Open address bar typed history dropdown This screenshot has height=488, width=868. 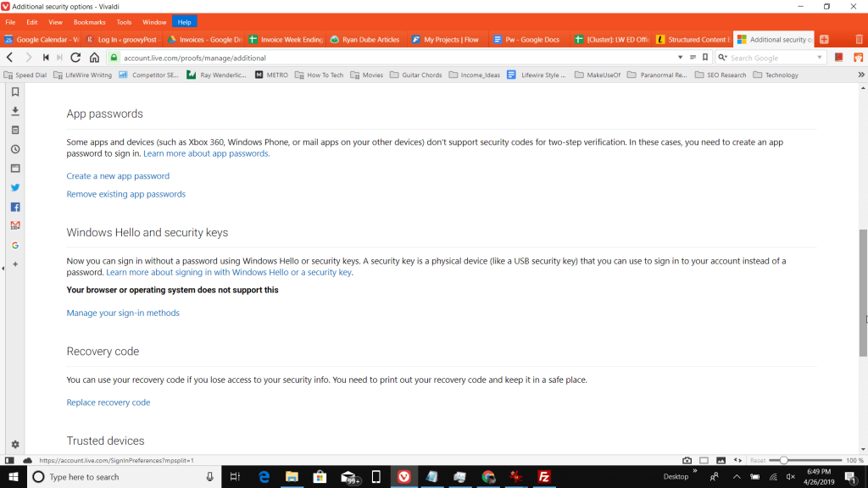tap(680, 58)
